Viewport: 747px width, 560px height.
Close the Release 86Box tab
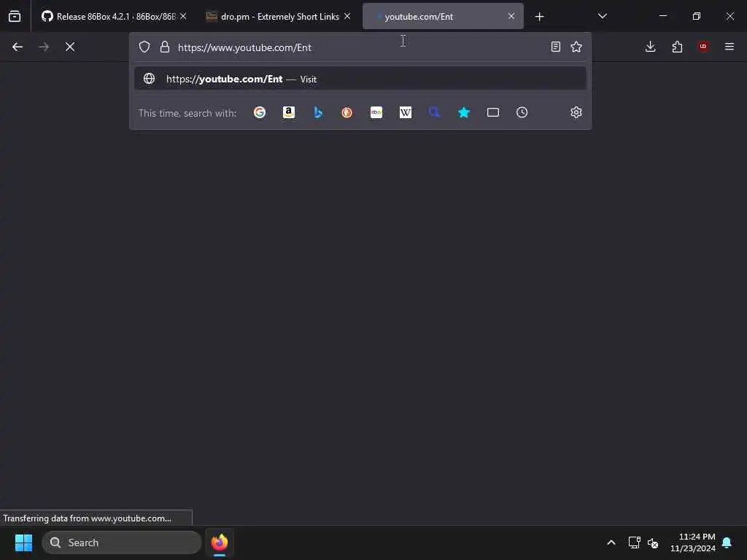(x=183, y=17)
